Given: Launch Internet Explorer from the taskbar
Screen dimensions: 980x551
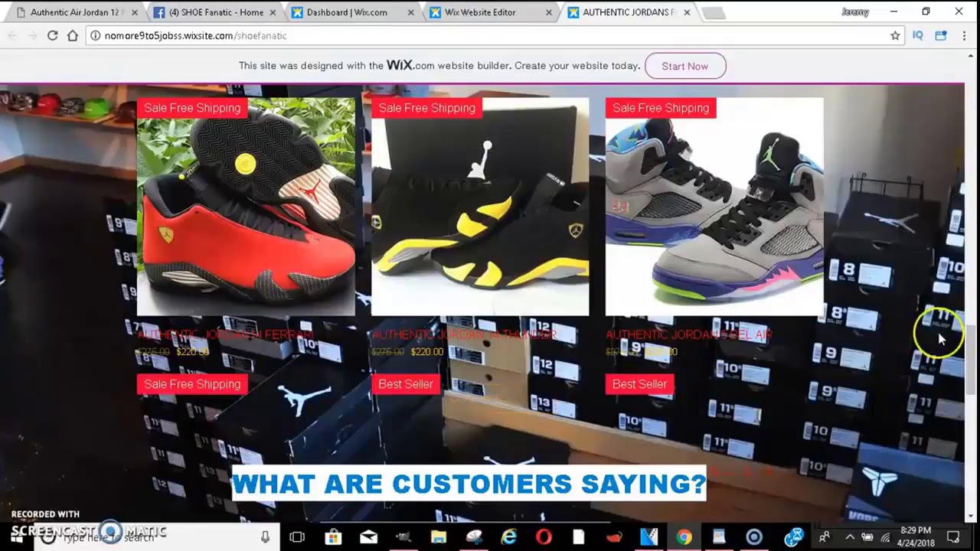Looking at the screenshot, I should 508,537.
